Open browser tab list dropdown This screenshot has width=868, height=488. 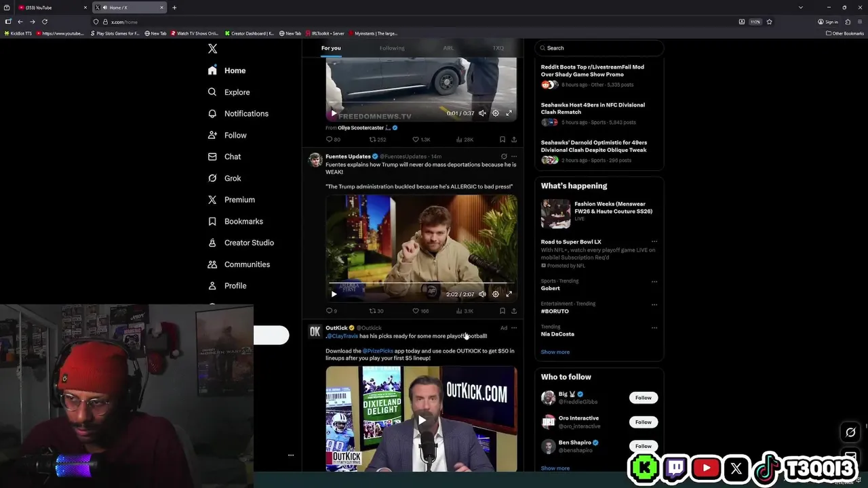pos(801,7)
